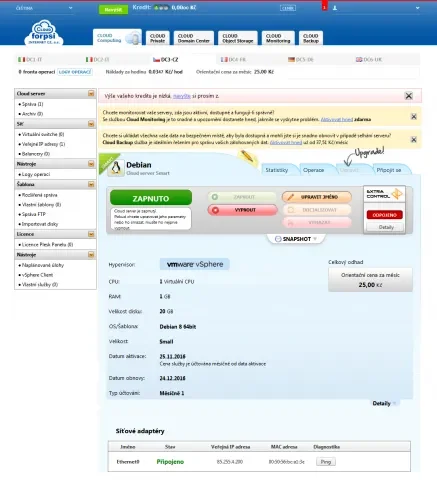The height and width of the screenshot is (480, 437).
Task: Collapse the Licence sidebar section
Action: (x=91, y=234)
